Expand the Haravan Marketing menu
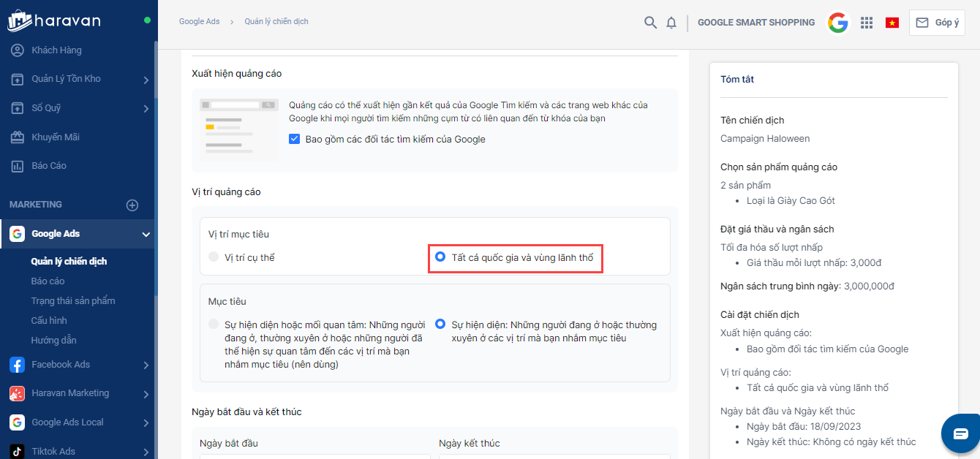Screen dimensions: 980x459 pos(146,394)
